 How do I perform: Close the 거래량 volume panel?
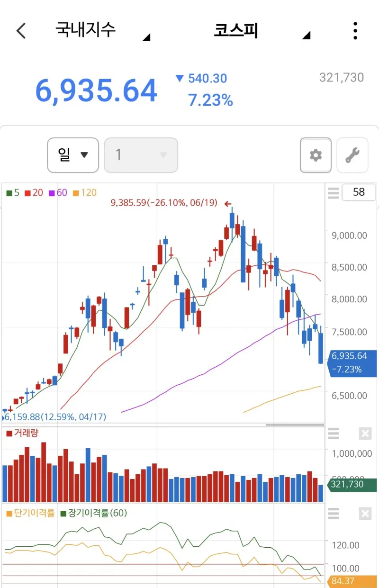(x=365, y=434)
